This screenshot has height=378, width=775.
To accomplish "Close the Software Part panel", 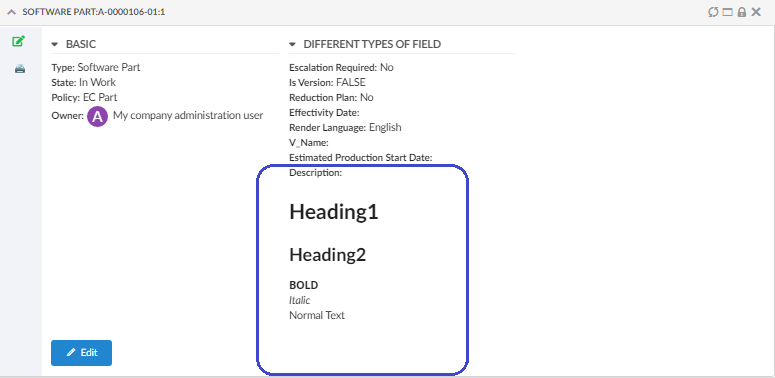I will [x=756, y=12].
